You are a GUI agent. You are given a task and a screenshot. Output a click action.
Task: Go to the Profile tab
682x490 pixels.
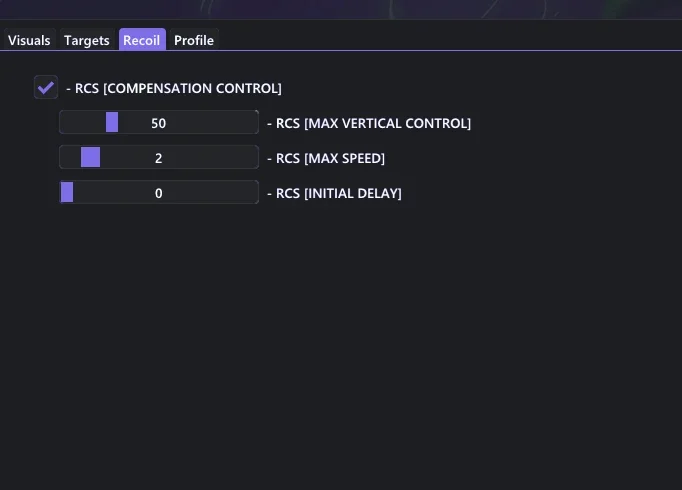194,40
